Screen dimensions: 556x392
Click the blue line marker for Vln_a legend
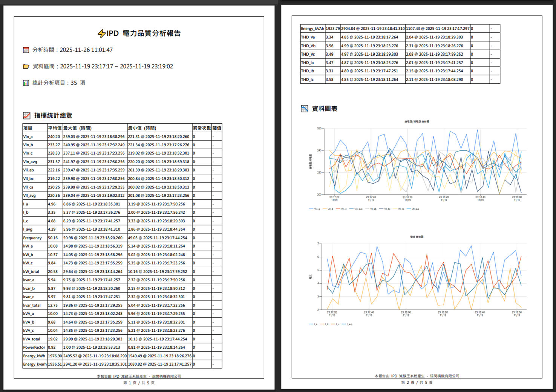[x=311, y=208]
